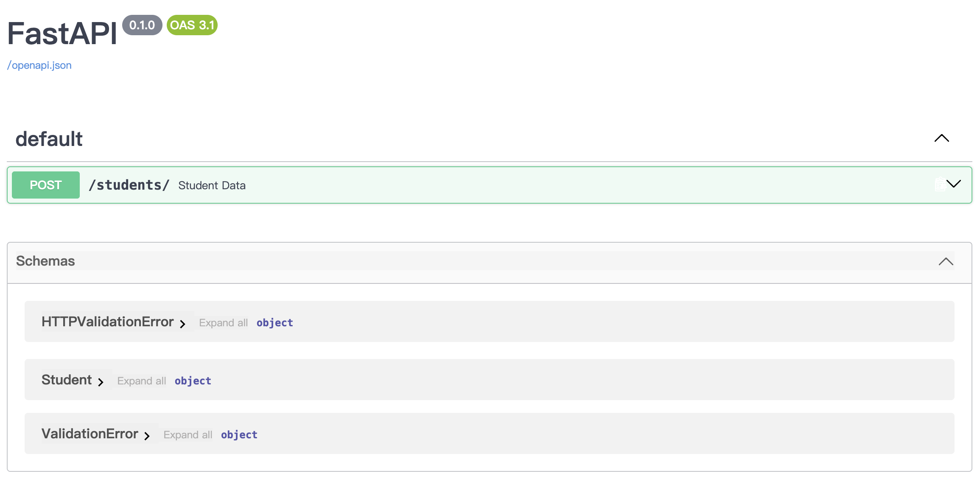Open the /openapi.json link
Screen dimensions: 980x482
pos(39,65)
